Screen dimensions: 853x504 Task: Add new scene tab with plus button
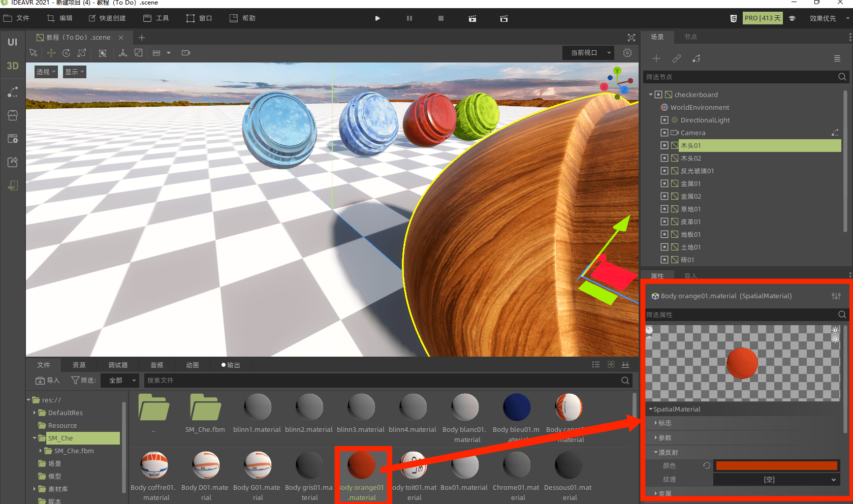pos(142,38)
